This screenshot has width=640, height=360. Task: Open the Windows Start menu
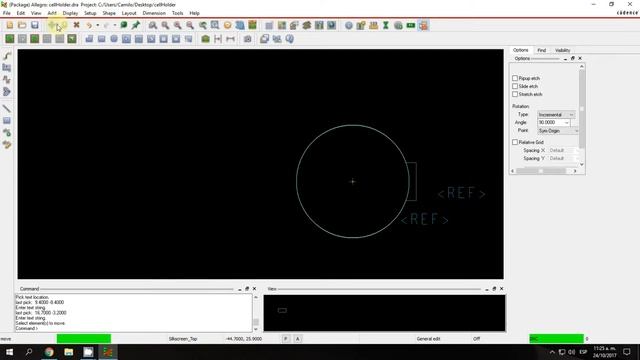click(x=9, y=352)
